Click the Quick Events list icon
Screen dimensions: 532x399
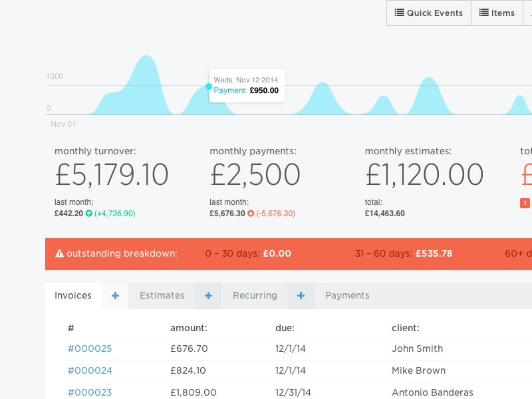[x=398, y=13]
